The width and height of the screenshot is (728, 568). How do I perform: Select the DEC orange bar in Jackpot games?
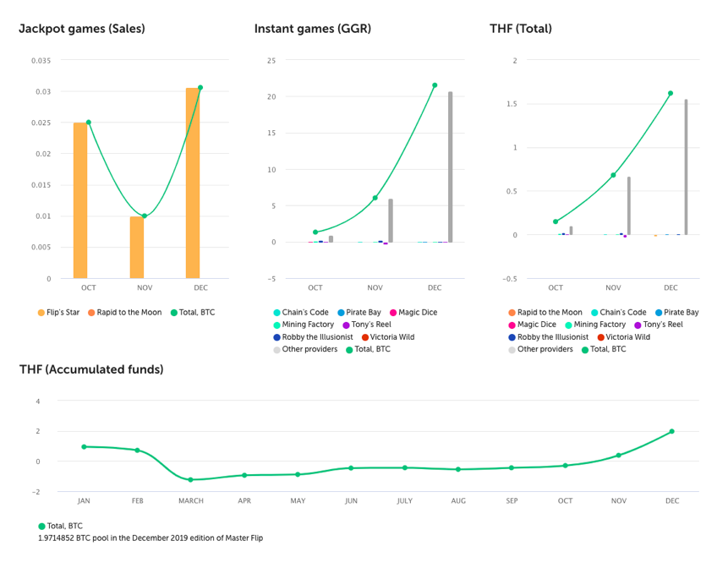coord(193,183)
